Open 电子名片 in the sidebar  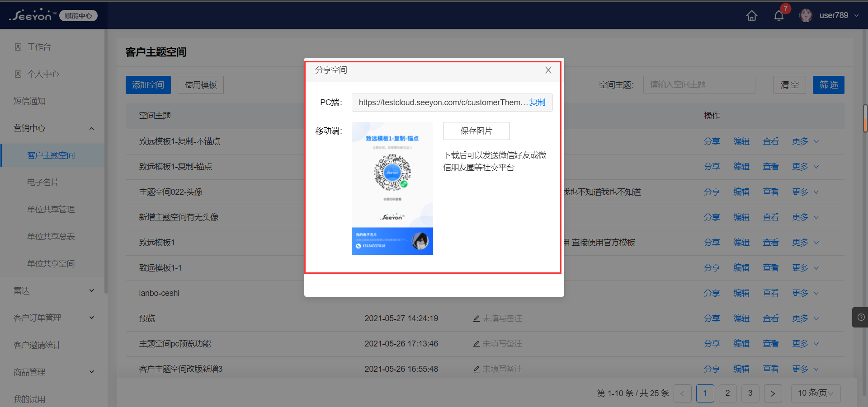(43, 182)
